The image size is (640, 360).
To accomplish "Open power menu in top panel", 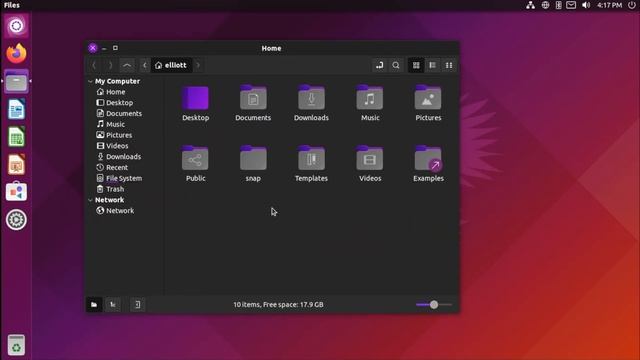I will pos(631,5).
